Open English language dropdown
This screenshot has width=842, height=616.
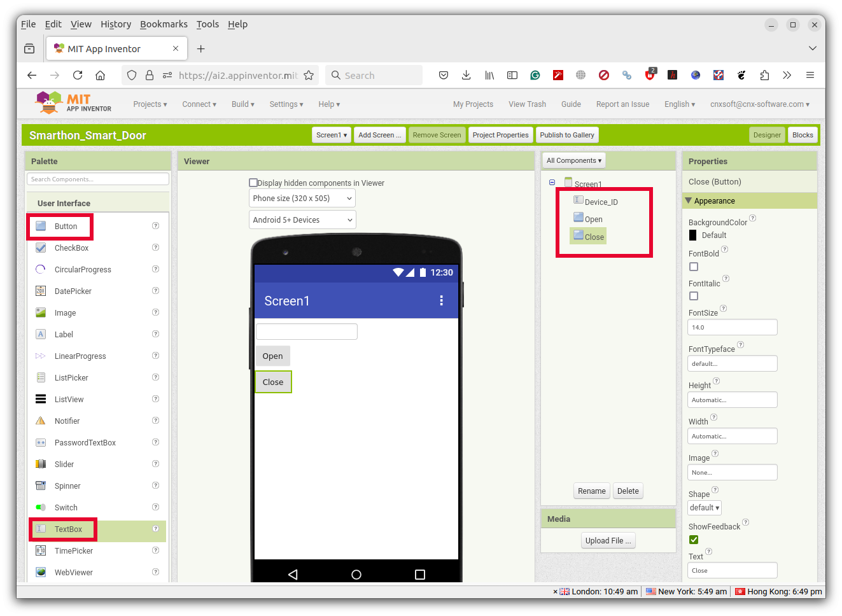pyautogui.click(x=680, y=104)
